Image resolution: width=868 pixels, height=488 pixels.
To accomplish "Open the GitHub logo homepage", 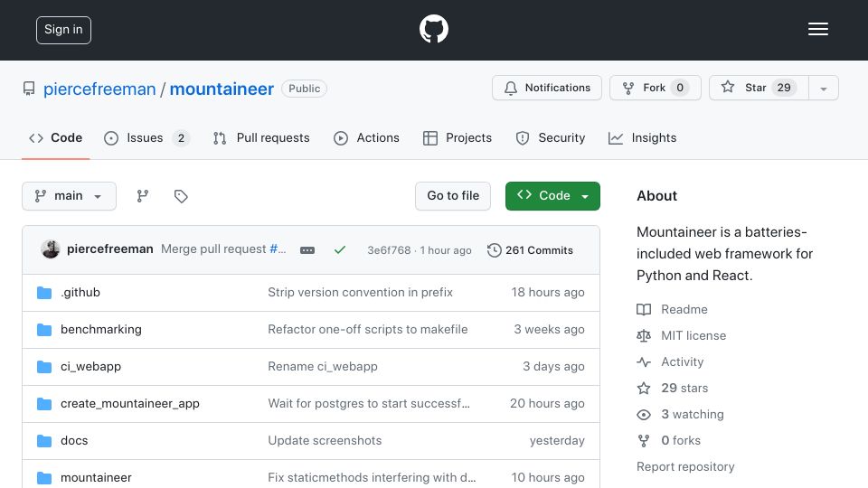I will click(433, 29).
